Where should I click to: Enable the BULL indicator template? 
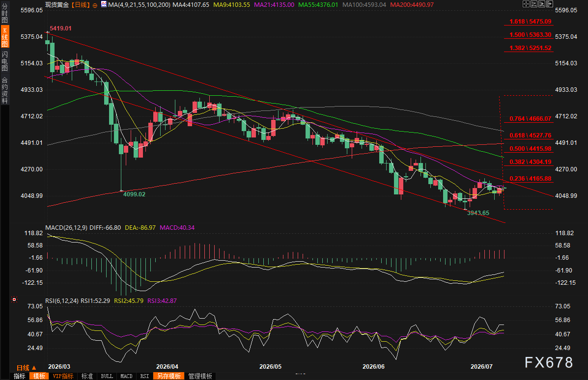click(x=107, y=376)
